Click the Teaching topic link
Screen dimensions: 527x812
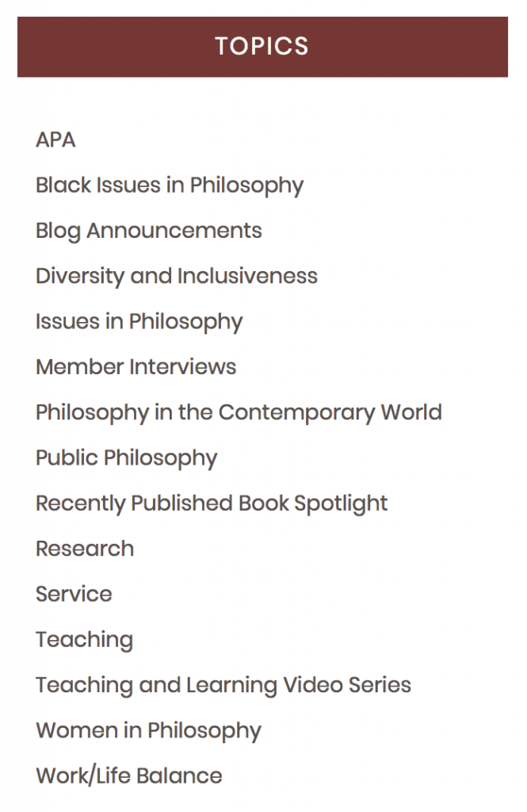[84, 639]
